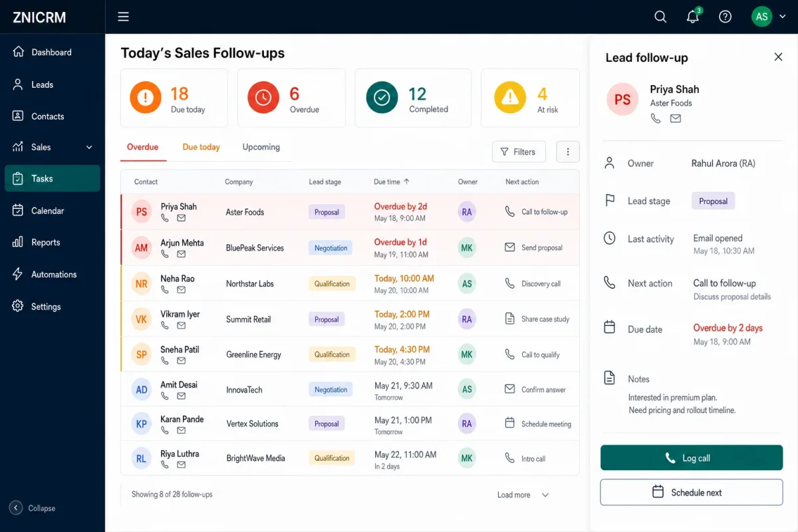Switch to the Upcoming tab

261,147
